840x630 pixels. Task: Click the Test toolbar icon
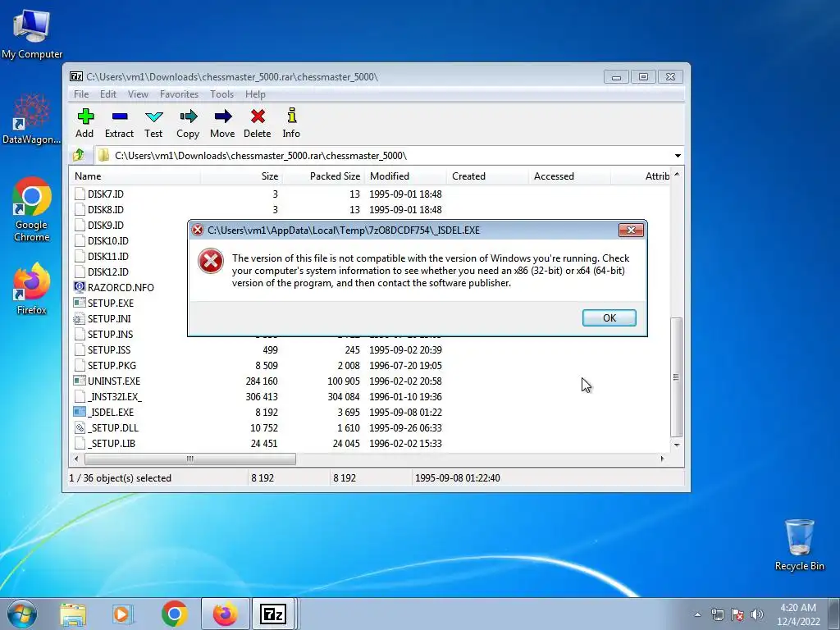coord(153,116)
